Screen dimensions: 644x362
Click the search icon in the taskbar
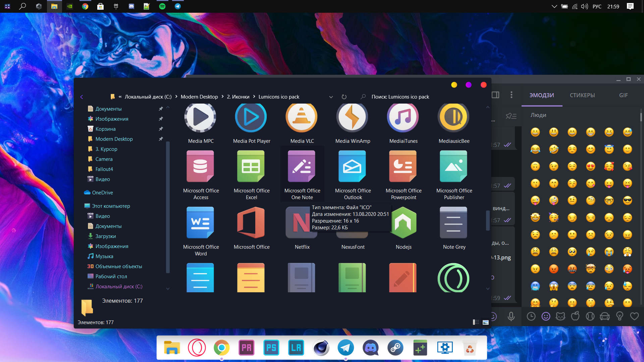point(22,6)
